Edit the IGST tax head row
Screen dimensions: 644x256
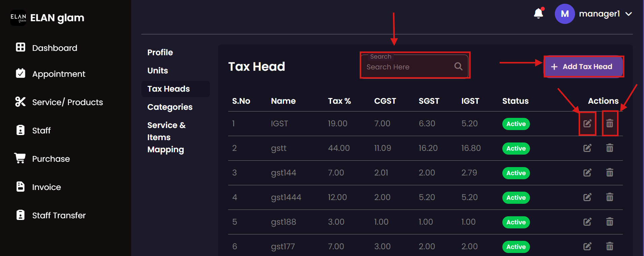tap(587, 124)
